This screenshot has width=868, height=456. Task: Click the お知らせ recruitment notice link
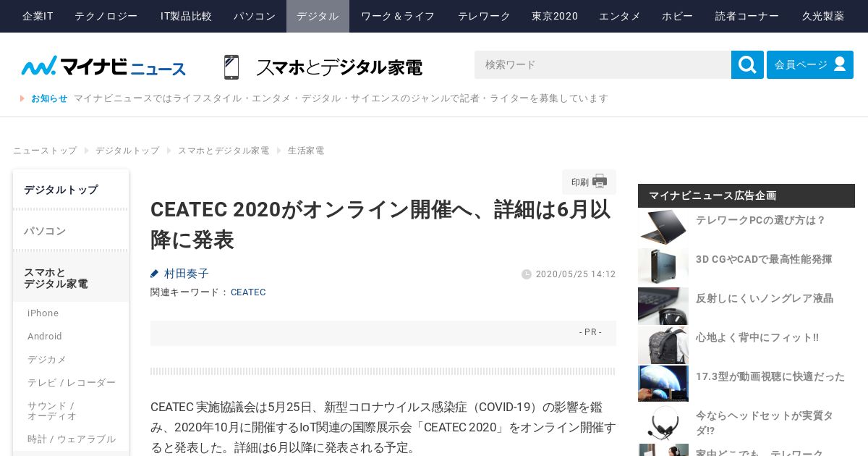coord(341,98)
